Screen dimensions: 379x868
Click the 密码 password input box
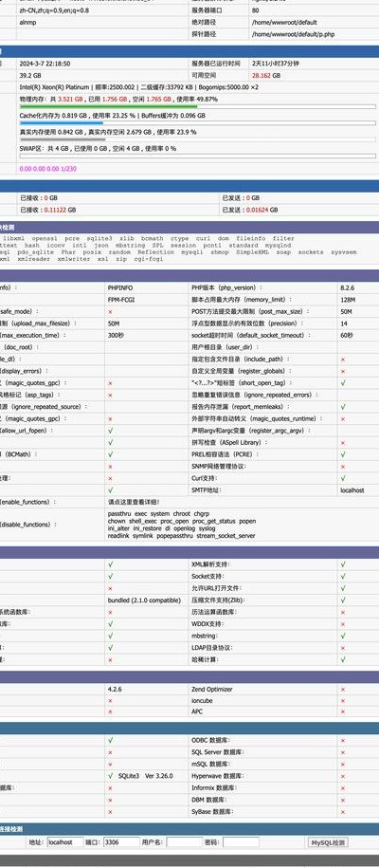pos(241,842)
